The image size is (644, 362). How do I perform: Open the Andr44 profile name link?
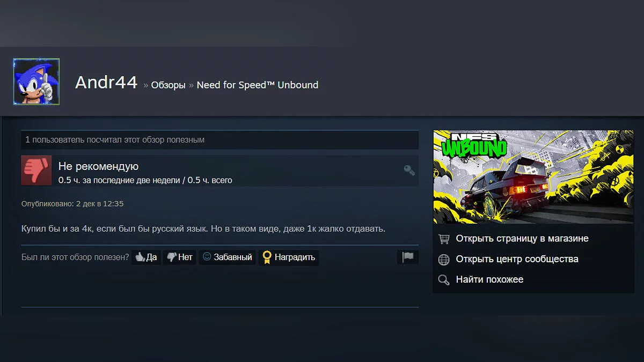[x=106, y=83]
